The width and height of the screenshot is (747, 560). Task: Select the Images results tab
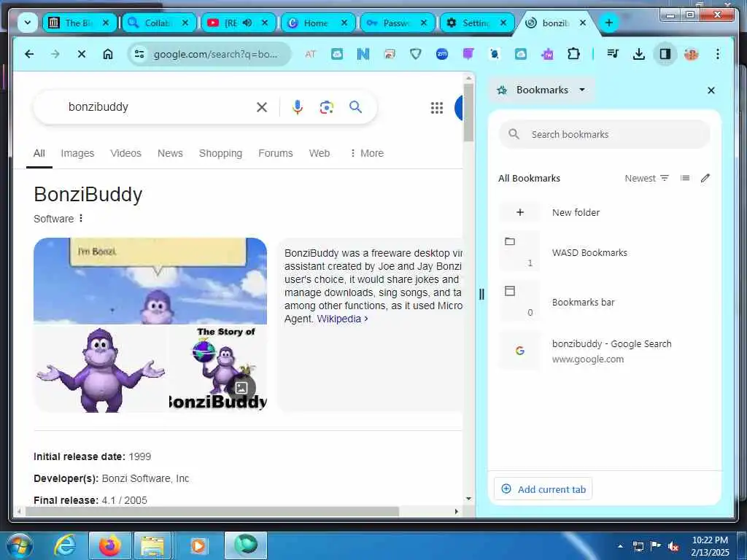(77, 153)
